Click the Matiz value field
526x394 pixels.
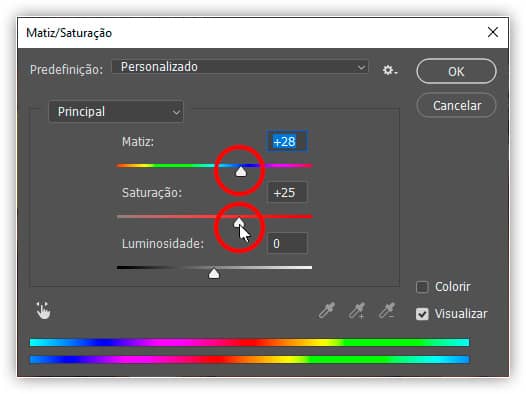tap(287, 142)
